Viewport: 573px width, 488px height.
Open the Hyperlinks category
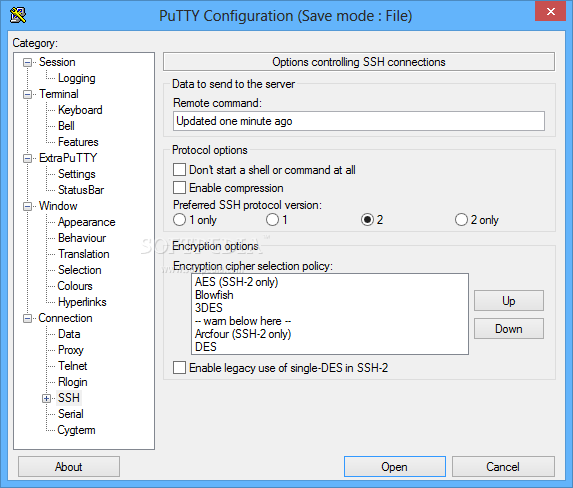point(82,302)
